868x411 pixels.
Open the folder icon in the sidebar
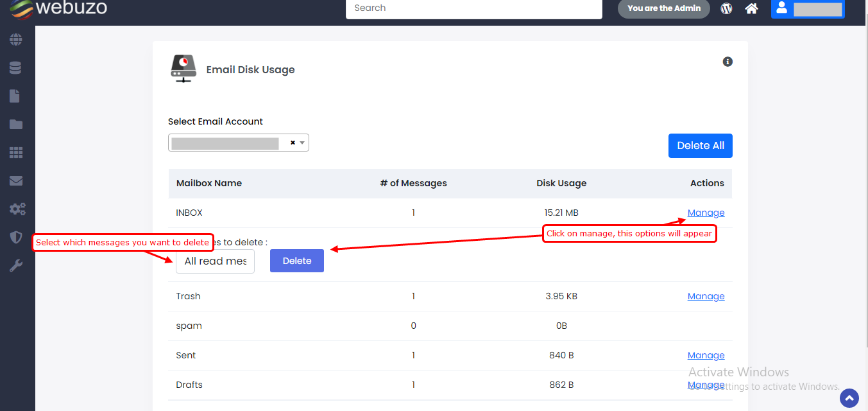[x=16, y=125]
